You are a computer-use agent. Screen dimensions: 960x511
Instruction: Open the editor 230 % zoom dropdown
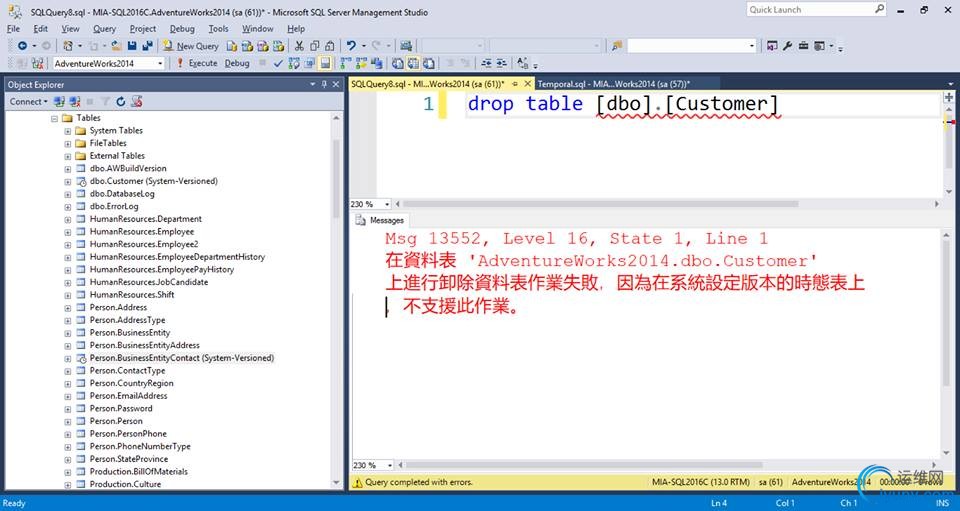386,204
